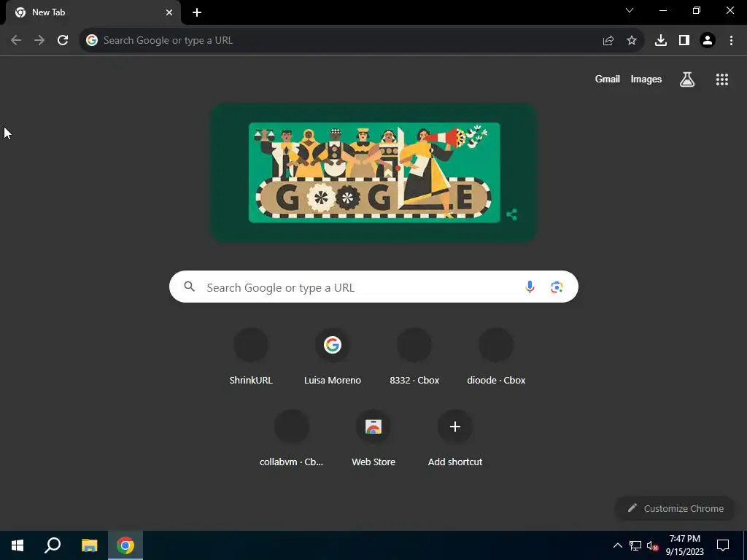Click the muted volume tray icon
Viewport: 747px width, 560px height.
[652, 545]
